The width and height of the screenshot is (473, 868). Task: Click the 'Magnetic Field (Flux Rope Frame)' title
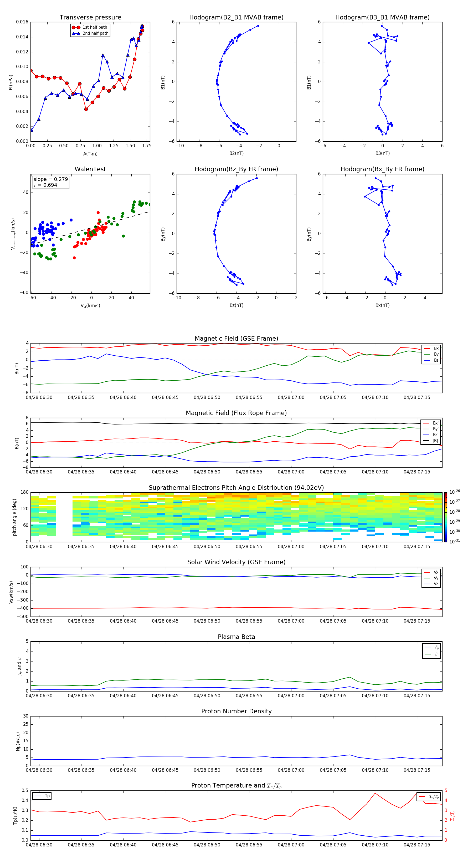pos(236,413)
